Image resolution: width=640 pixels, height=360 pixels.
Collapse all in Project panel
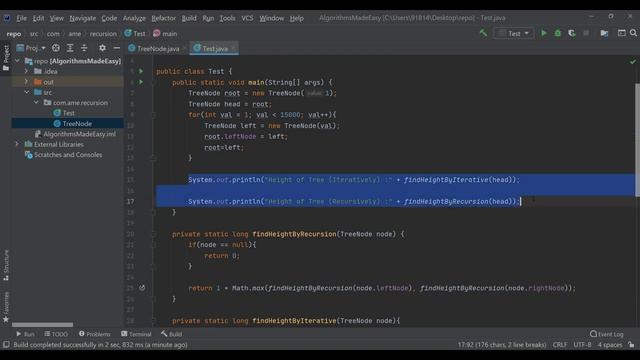[x=84, y=48]
